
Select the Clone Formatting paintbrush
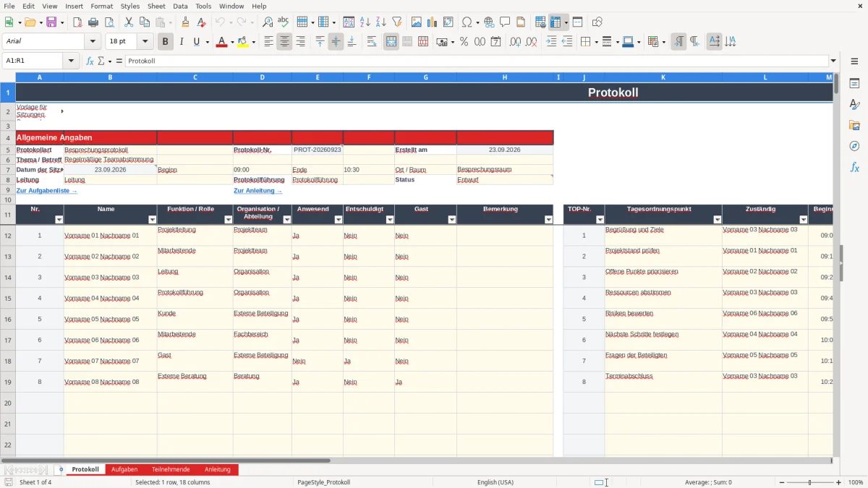coord(186,22)
